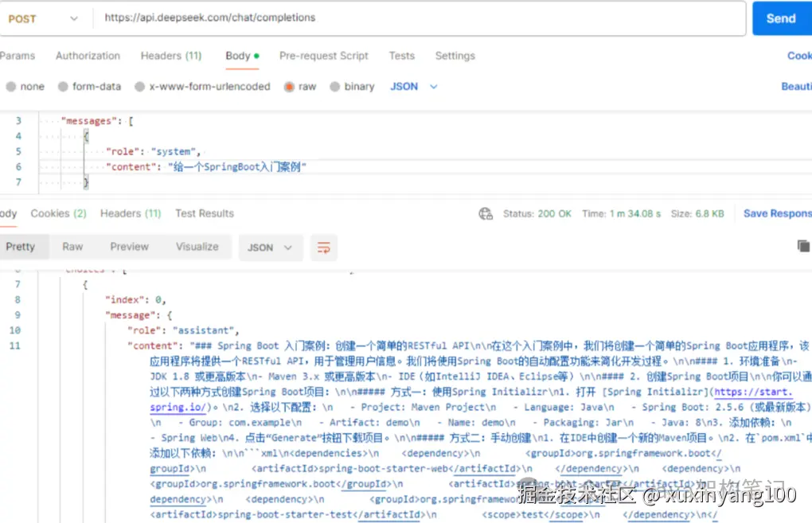This screenshot has width=812, height=523.
Task: Select the binary body type radio
Action: click(x=335, y=87)
